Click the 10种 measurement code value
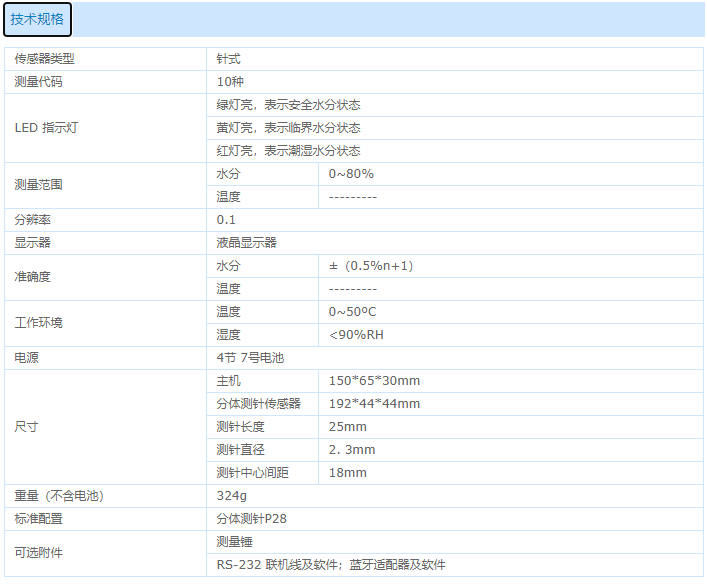 [x=231, y=82]
